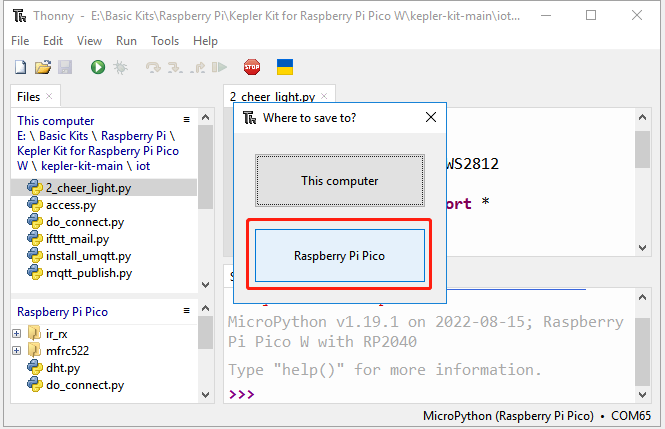Click local files scrollbar thumb
The height and width of the screenshot is (429, 665).
[x=206, y=167]
